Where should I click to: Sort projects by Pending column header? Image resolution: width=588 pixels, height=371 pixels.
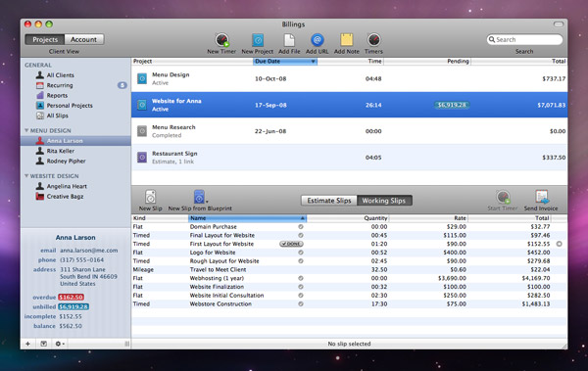point(427,62)
